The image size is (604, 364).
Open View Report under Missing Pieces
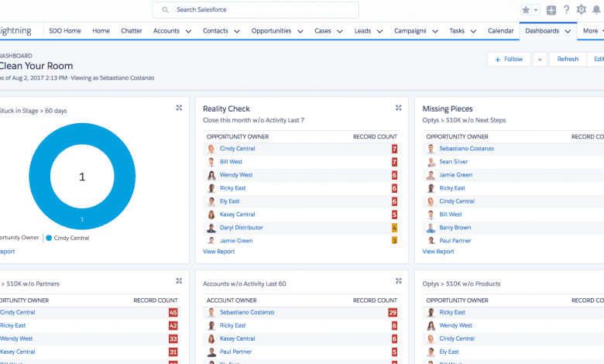click(438, 252)
